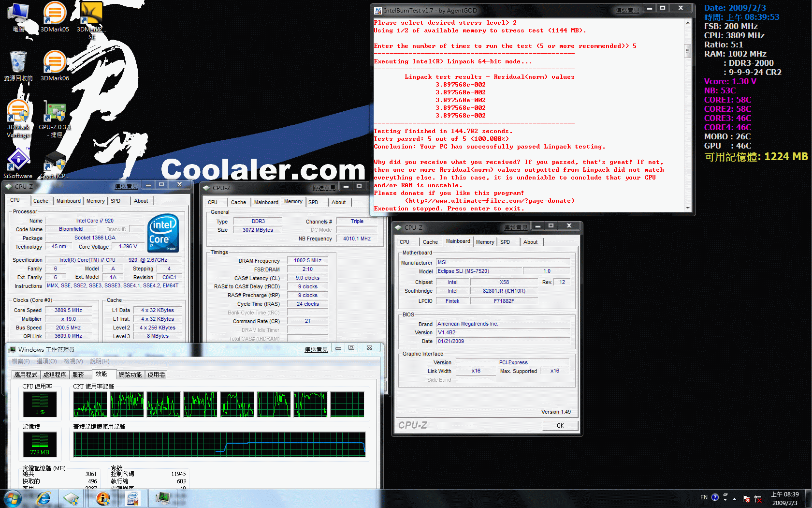812x508 pixels.
Task: Open the Recycle Bin icon
Action: pyautogui.click(x=18, y=66)
